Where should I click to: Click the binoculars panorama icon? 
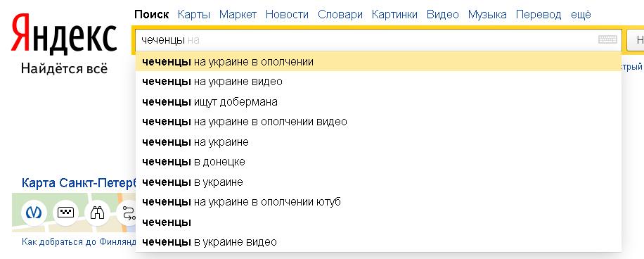[x=97, y=213]
